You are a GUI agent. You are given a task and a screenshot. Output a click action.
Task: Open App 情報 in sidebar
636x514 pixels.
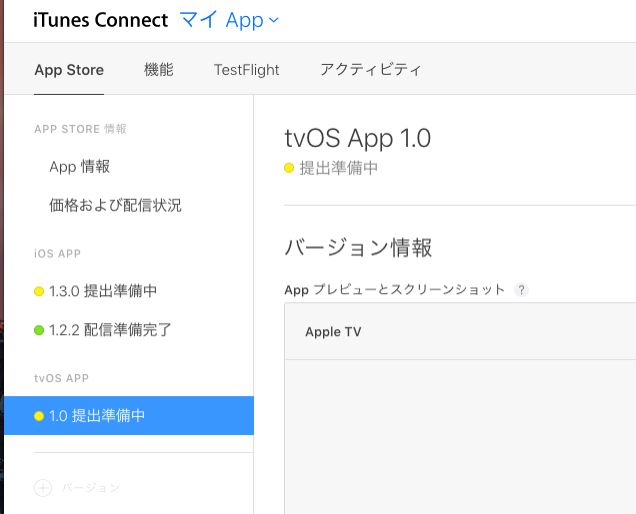[80, 167]
